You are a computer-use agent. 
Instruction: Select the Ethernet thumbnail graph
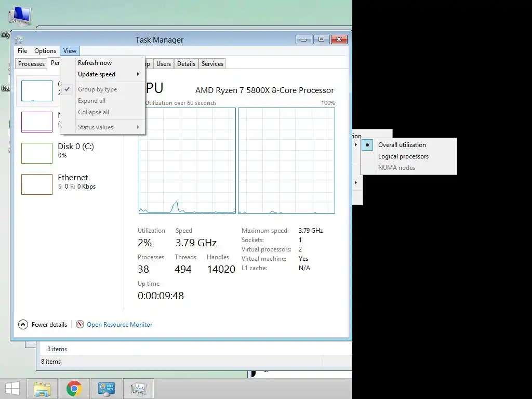(x=37, y=184)
